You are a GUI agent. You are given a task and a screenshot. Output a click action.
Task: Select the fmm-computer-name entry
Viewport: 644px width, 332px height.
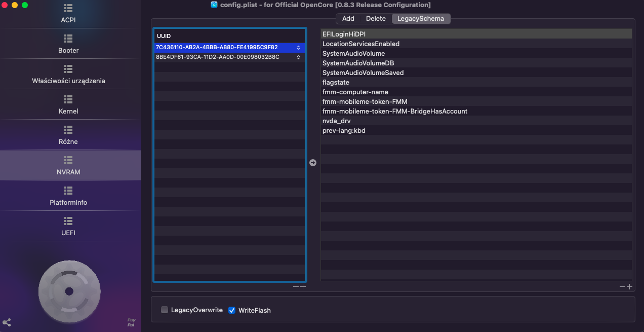coord(476,92)
